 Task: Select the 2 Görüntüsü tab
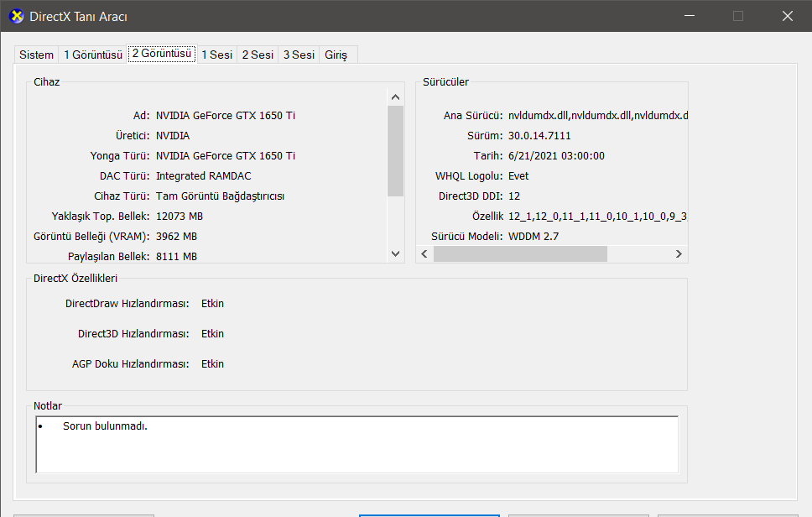point(162,54)
